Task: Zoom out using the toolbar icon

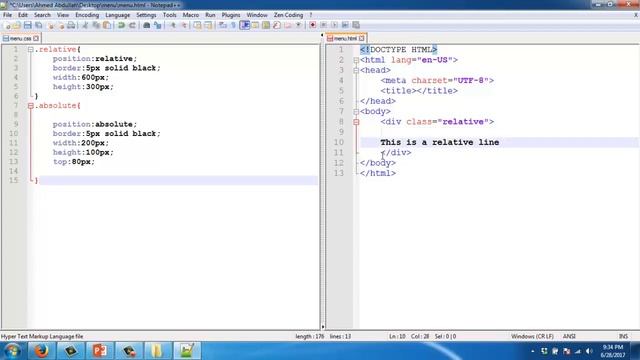Action: (184, 25)
